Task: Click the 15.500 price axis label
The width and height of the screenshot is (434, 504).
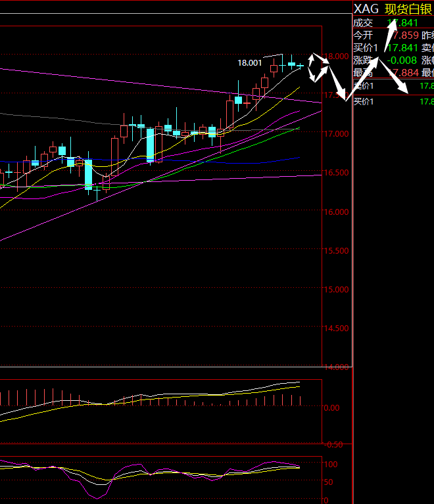Action: (336, 251)
